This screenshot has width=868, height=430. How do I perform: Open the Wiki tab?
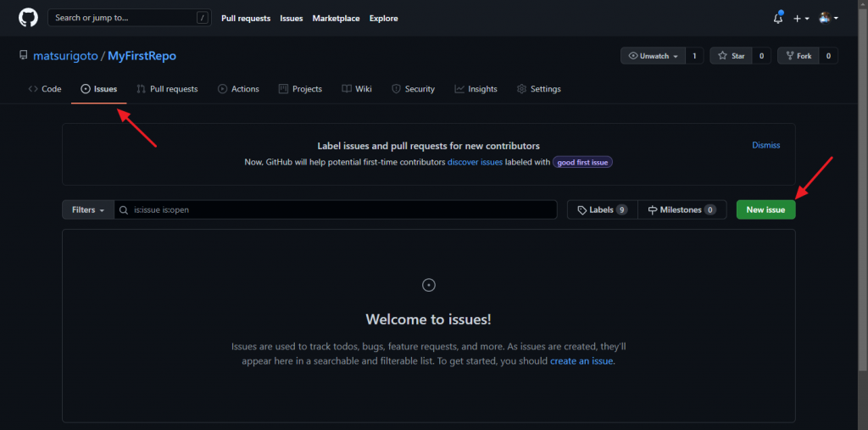pos(357,89)
